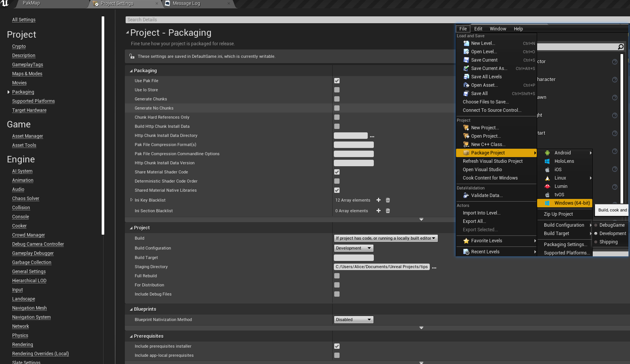Click the Open Level icon
The width and height of the screenshot is (630, 364).
pos(466,52)
